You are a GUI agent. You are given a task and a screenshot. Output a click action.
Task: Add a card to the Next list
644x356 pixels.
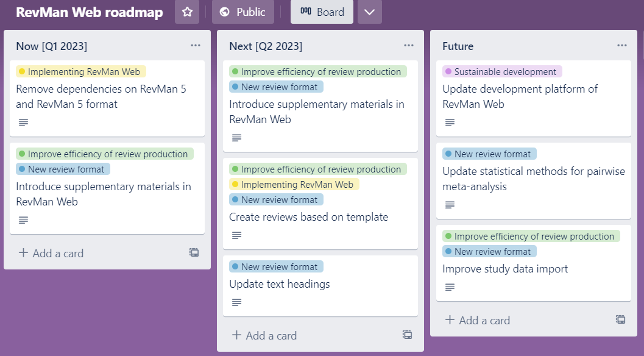click(x=264, y=335)
